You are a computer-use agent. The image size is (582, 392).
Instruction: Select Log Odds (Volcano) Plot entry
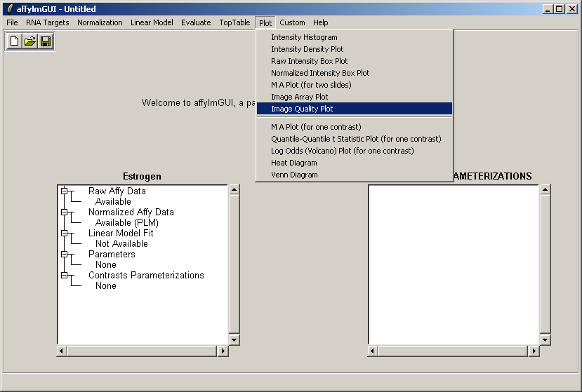[342, 151]
